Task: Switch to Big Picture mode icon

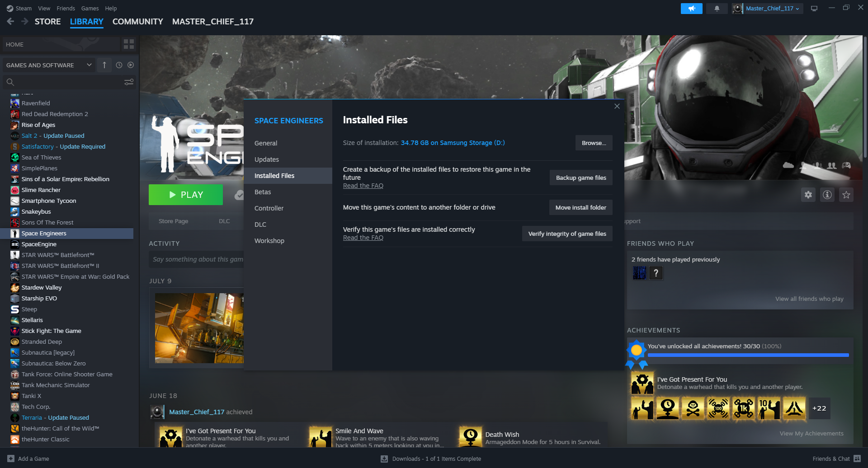Action: (x=814, y=9)
